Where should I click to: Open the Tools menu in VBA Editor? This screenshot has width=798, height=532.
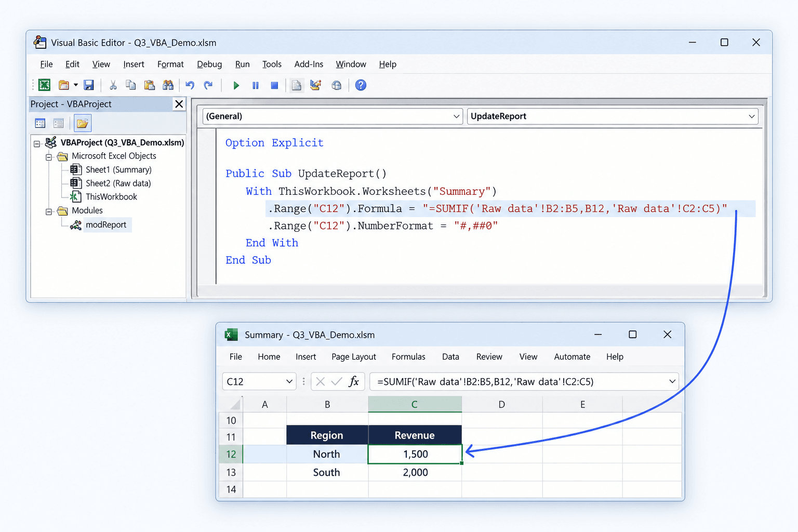click(x=272, y=64)
